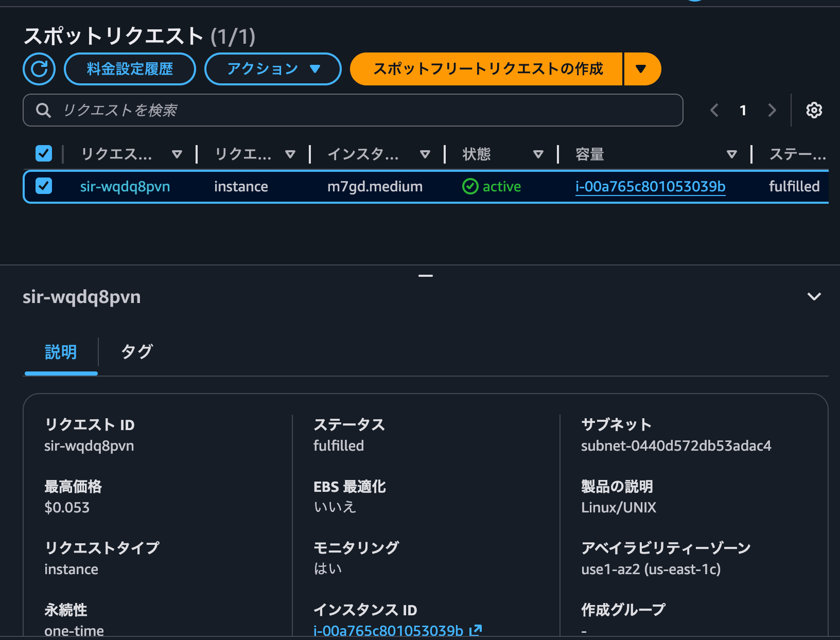Select the 説明 tab
Viewport: 840px width, 640px height.
(60, 352)
